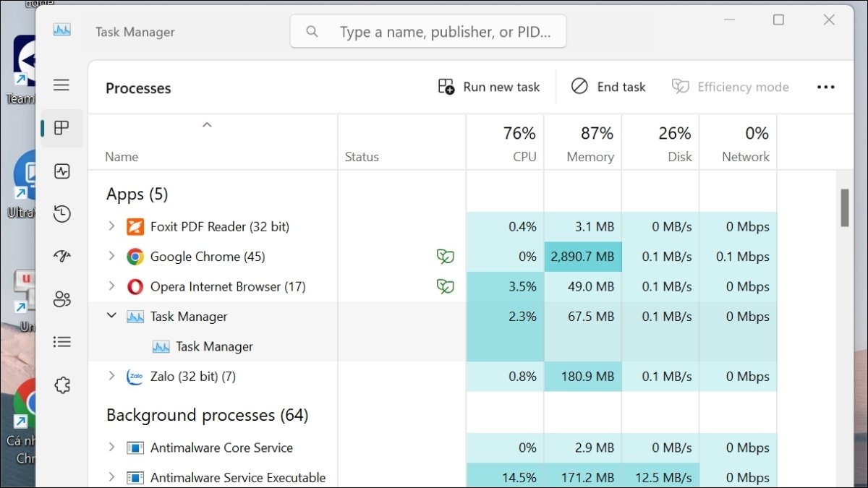Expand the Opera Internet Browser (17) group
This screenshot has width=868, height=488.
point(111,286)
